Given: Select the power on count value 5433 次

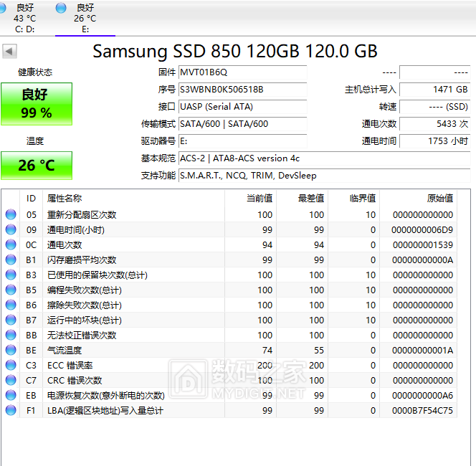Looking at the screenshot, I should [434, 124].
